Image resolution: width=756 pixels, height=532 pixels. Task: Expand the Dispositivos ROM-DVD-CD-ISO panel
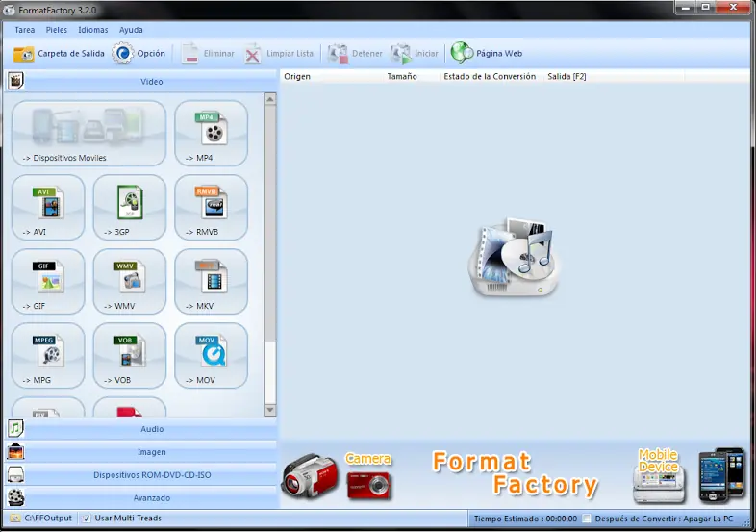click(141, 475)
